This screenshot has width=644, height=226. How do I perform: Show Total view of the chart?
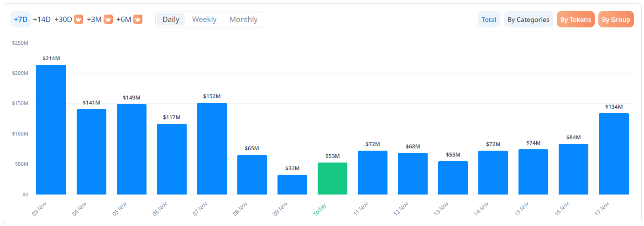pos(489,20)
